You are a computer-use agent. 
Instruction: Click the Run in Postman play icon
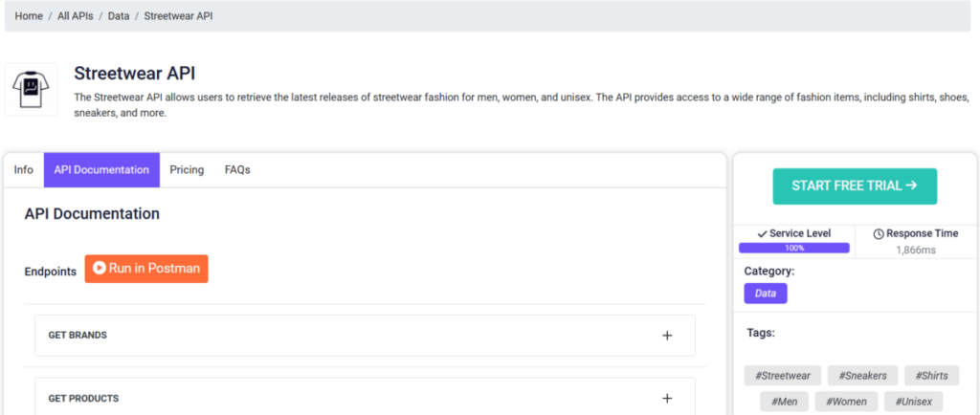[99, 269]
